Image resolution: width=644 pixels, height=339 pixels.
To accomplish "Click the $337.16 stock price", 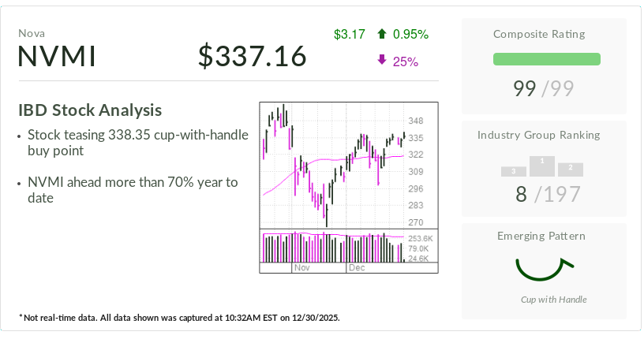I will coord(252,57).
